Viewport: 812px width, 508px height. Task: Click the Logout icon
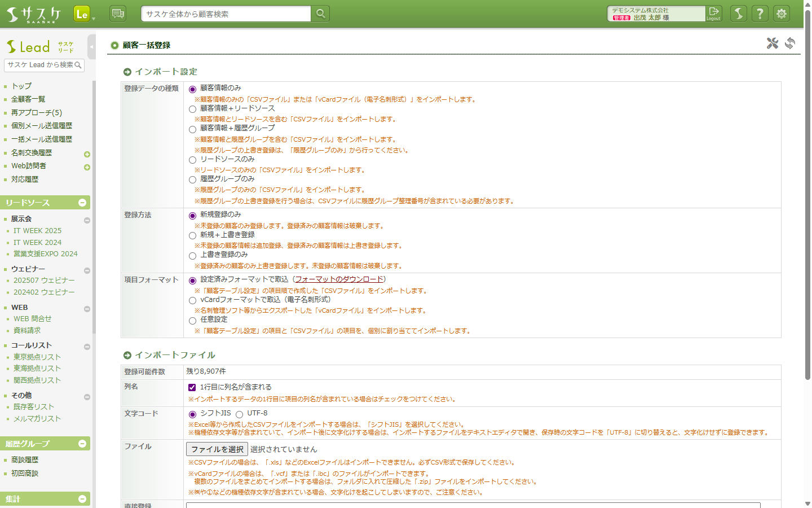(x=714, y=14)
